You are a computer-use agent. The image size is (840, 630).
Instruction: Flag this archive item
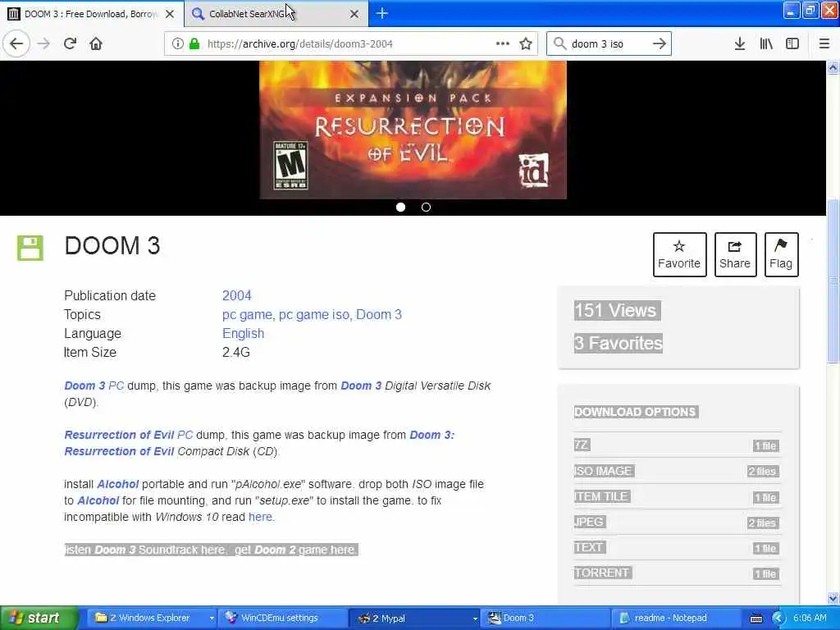point(781,254)
